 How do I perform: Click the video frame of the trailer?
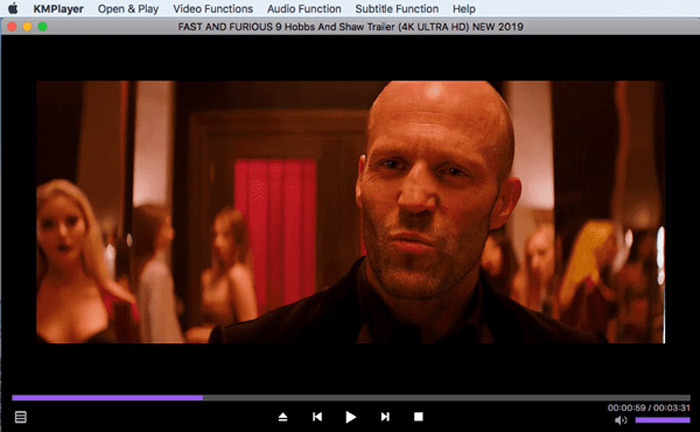[x=350, y=212]
